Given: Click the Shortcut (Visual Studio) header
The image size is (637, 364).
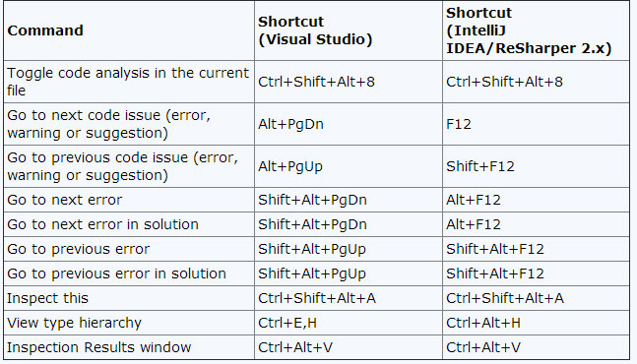Looking at the screenshot, I should click(x=349, y=30).
